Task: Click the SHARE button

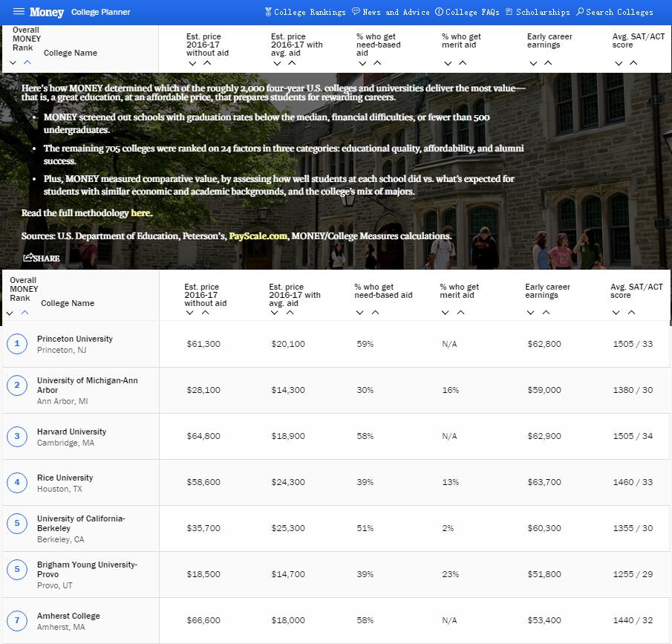Action: pyautogui.click(x=42, y=258)
